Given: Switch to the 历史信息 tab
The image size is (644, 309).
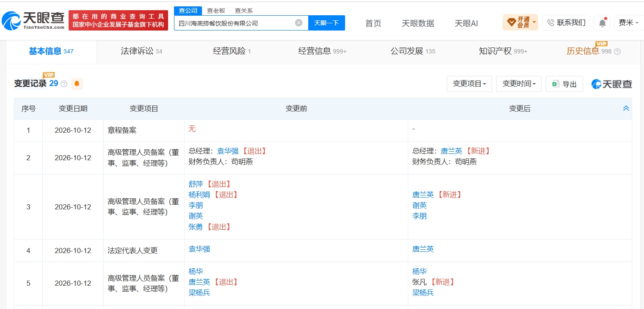Looking at the screenshot, I should pos(593,51).
